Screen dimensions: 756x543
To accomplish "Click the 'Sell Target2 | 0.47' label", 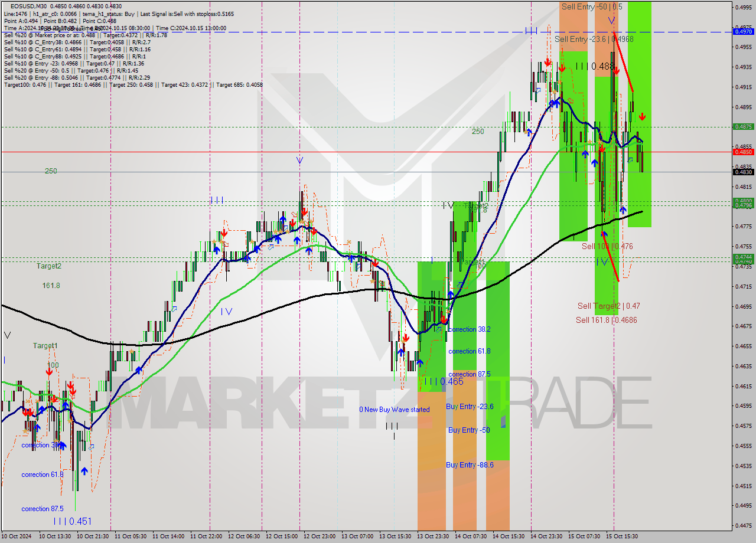I will coord(608,306).
